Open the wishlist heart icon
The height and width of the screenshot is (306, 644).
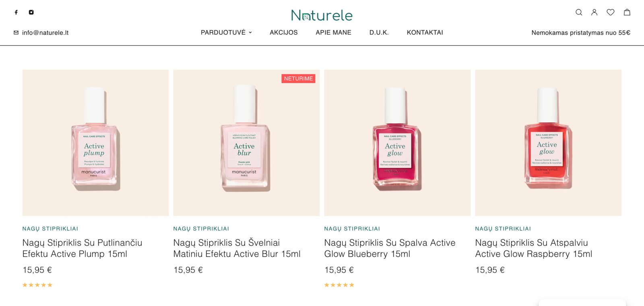(x=611, y=12)
